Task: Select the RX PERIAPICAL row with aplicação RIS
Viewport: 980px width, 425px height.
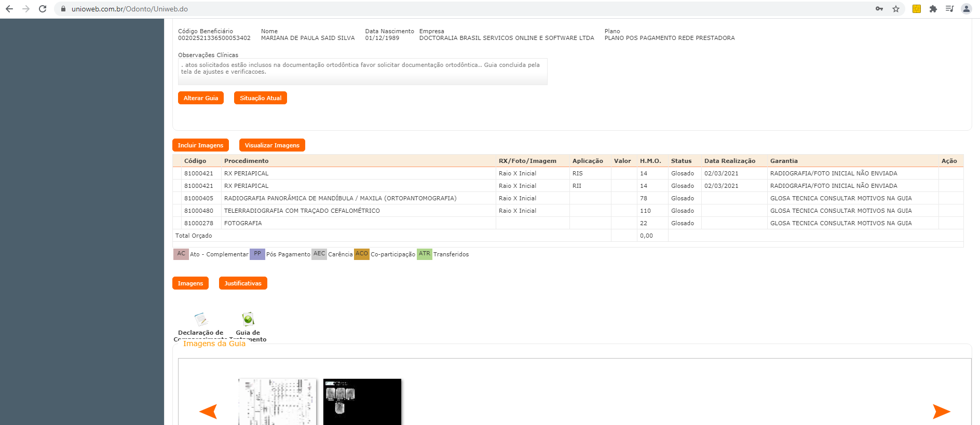Action: pos(568,173)
